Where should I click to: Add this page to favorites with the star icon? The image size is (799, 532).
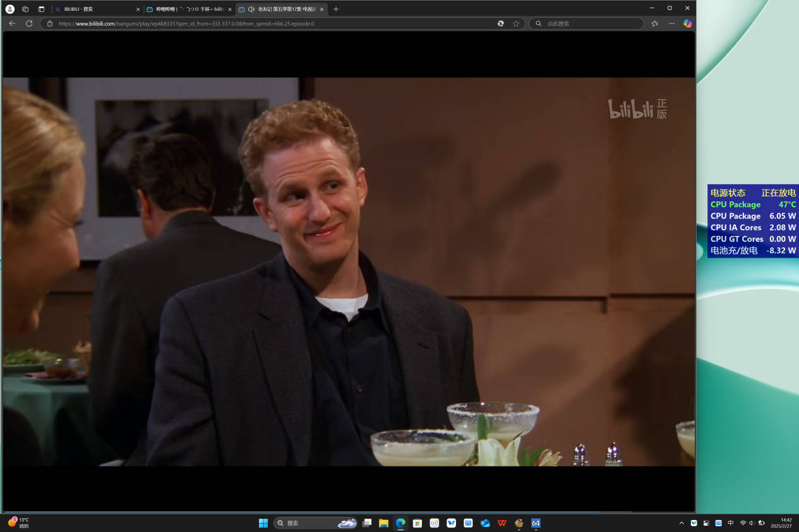(x=516, y=23)
